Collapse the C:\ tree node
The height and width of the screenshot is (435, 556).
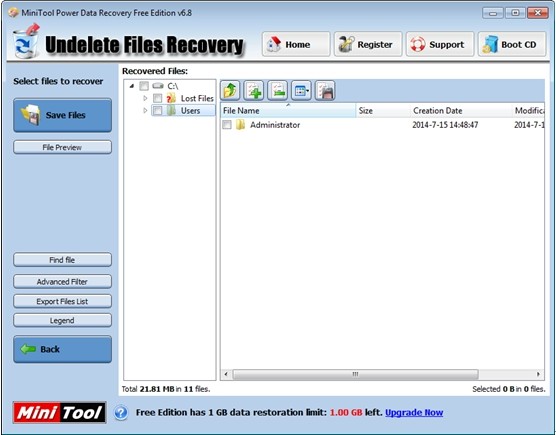(132, 86)
